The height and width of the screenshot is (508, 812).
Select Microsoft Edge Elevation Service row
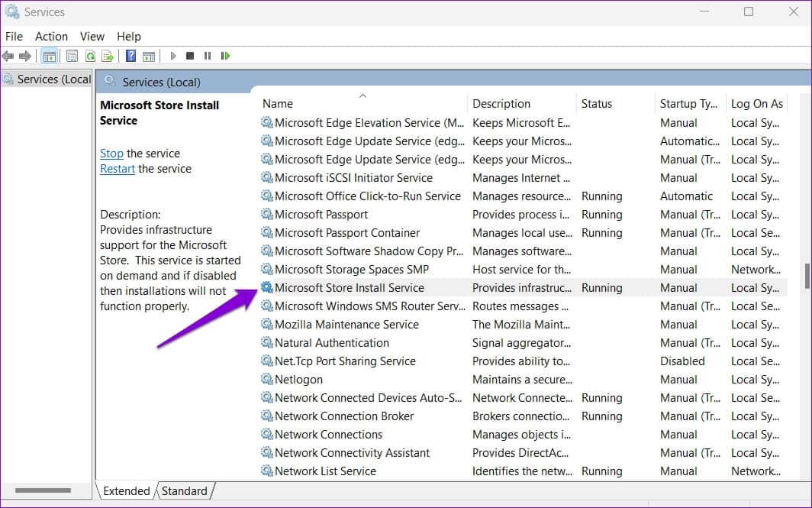pos(523,122)
